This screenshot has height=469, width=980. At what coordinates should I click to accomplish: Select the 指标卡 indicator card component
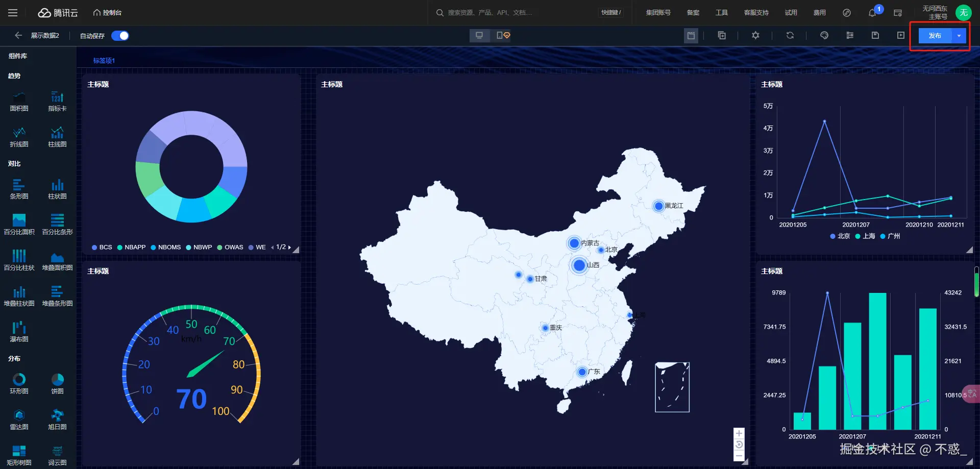point(57,101)
